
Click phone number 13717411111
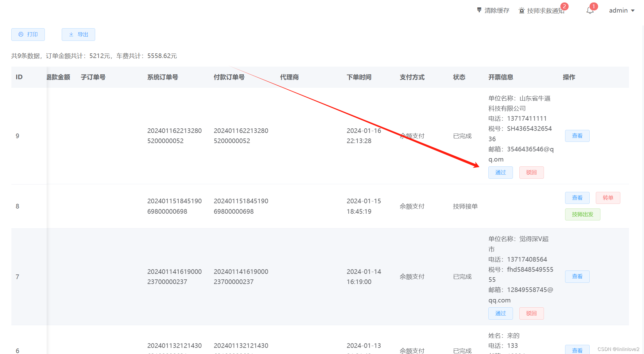(527, 119)
